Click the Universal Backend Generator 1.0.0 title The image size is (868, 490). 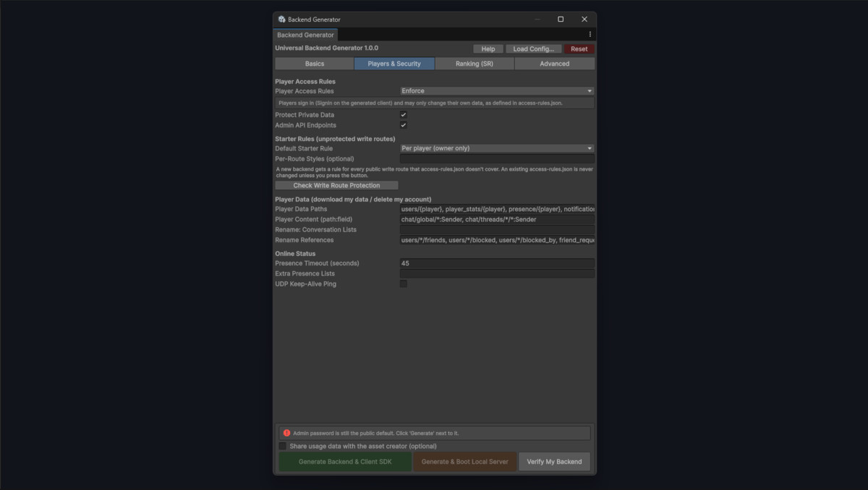click(x=326, y=48)
